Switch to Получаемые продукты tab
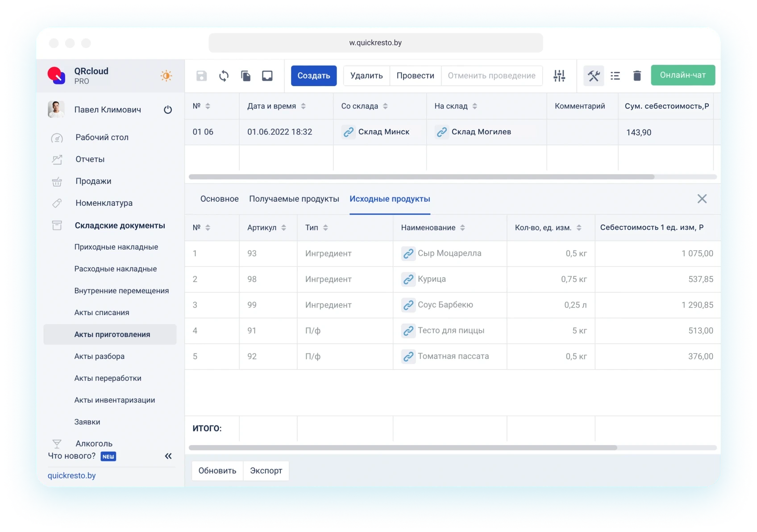 point(294,199)
